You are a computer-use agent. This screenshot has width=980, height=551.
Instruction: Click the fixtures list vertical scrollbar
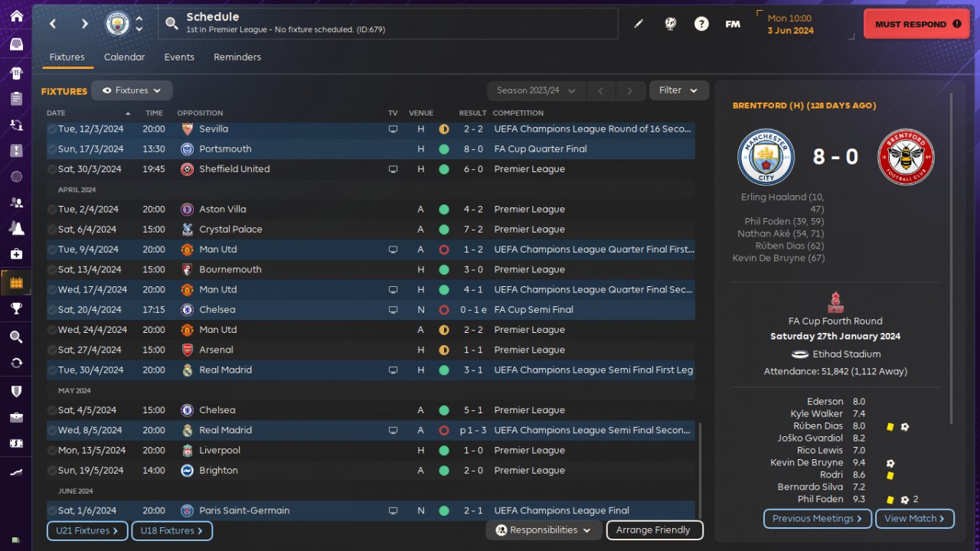point(700,472)
